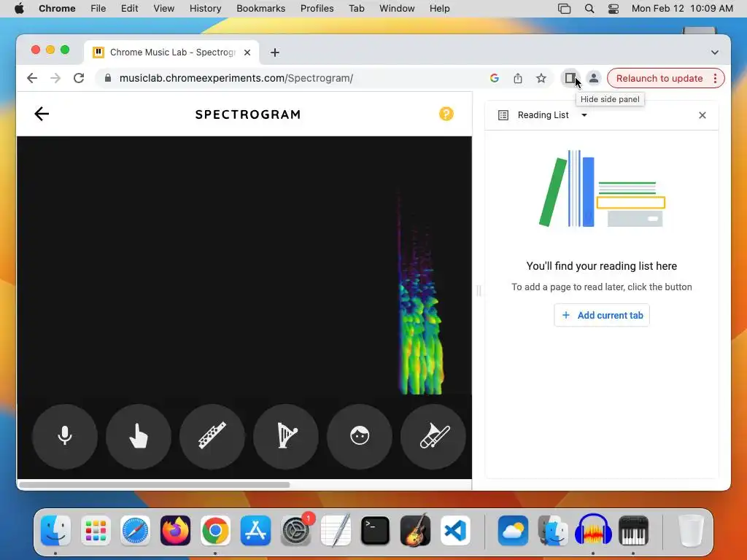Select the draw-with-finger hand button

tap(139, 436)
